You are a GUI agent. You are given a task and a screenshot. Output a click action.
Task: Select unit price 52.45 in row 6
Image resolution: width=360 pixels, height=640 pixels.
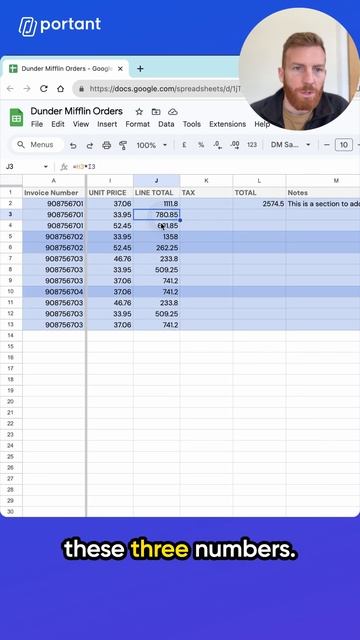click(x=110, y=248)
